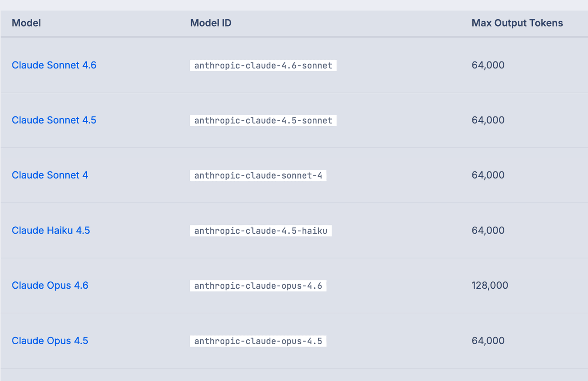Click the anthropic-claude-4.5-sonnet ID code
This screenshot has width=588, height=381.
click(263, 121)
